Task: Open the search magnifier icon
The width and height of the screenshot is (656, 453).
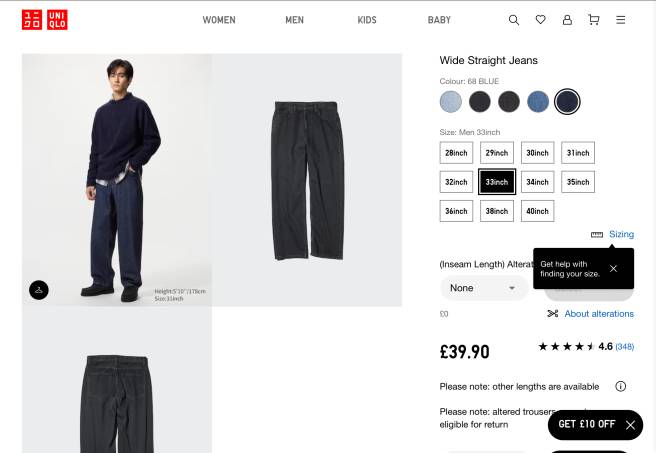Action: point(514,20)
